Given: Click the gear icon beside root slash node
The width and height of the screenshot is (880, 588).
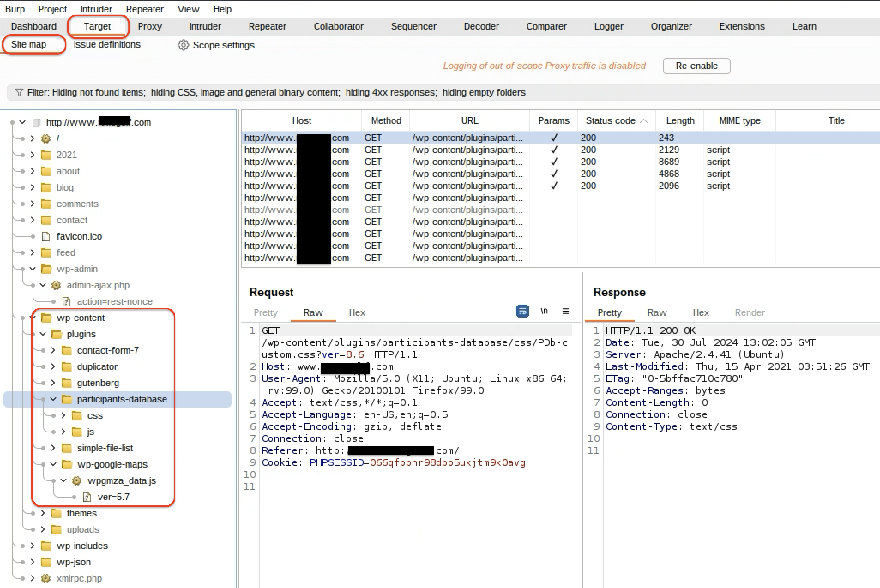Looking at the screenshot, I should [x=46, y=138].
